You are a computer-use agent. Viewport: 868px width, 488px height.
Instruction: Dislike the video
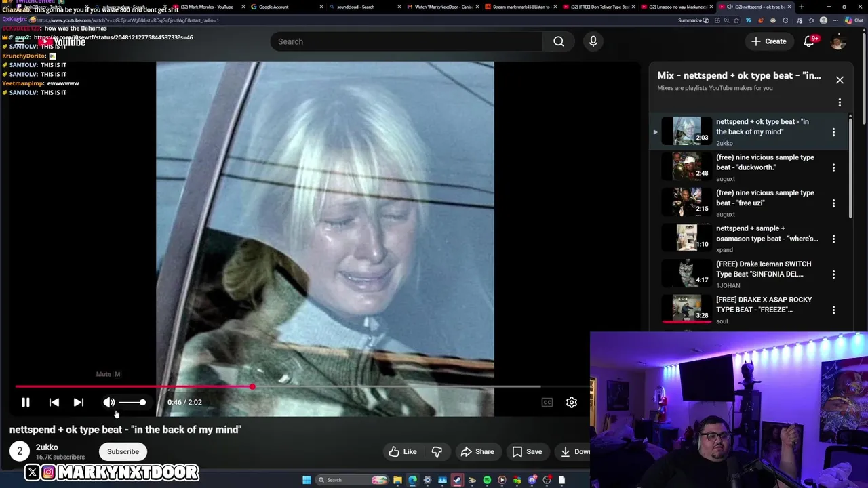[x=437, y=451]
